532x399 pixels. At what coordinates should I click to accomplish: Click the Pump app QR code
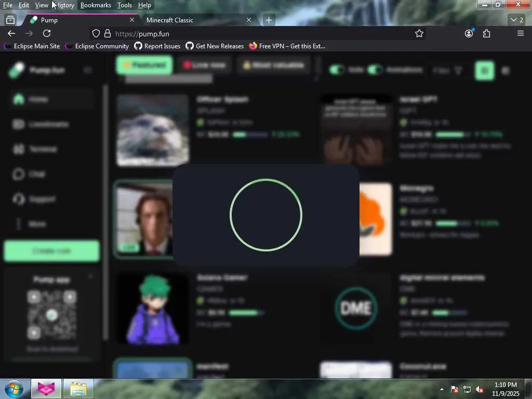(52, 315)
